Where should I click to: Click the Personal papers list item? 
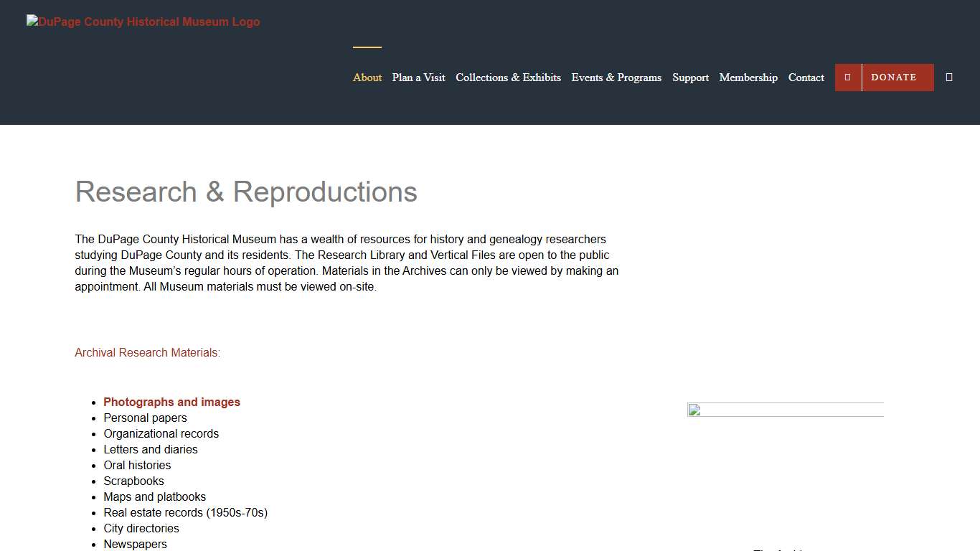tap(145, 418)
